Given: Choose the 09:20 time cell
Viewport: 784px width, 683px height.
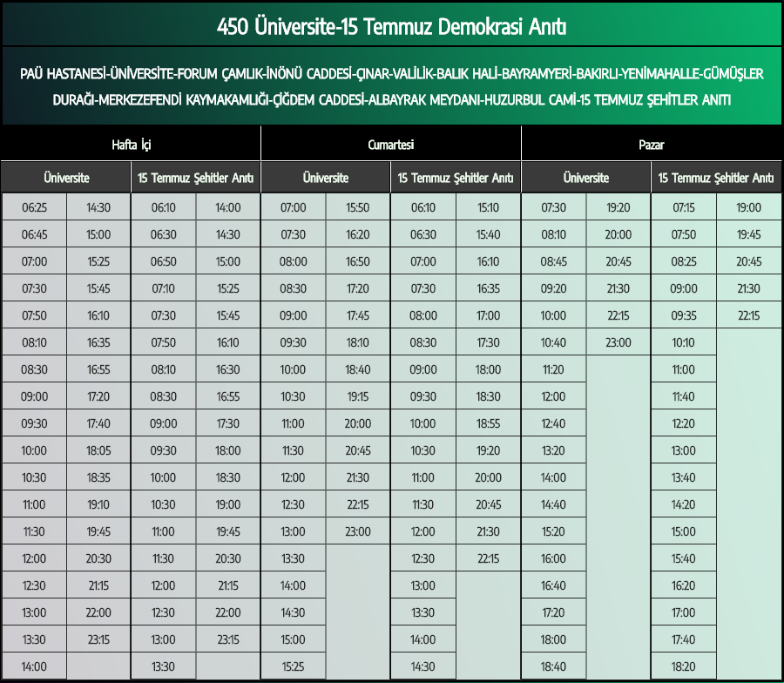Looking at the screenshot, I should pyautogui.click(x=553, y=288).
